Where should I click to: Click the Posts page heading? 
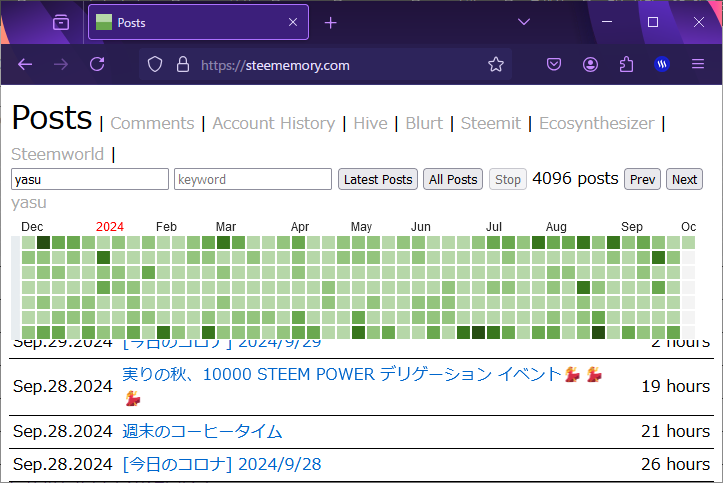coord(52,118)
